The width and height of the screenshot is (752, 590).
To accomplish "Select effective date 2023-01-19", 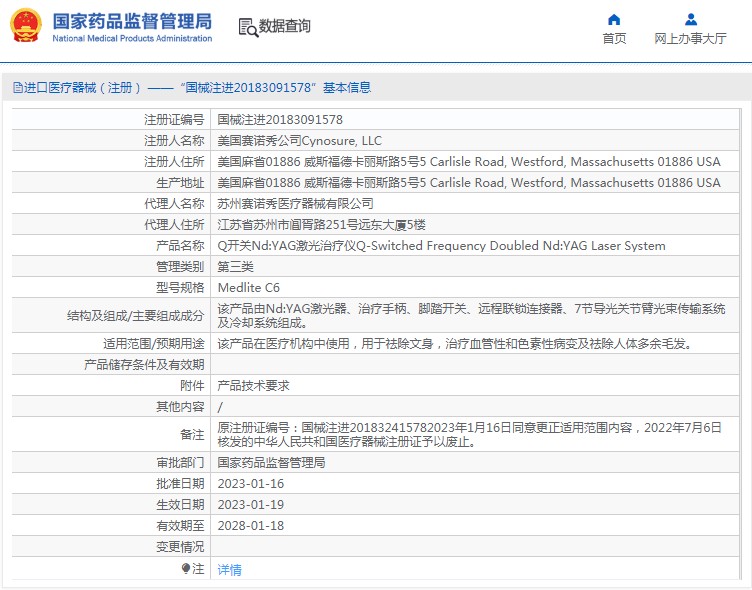I will (x=250, y=505).
